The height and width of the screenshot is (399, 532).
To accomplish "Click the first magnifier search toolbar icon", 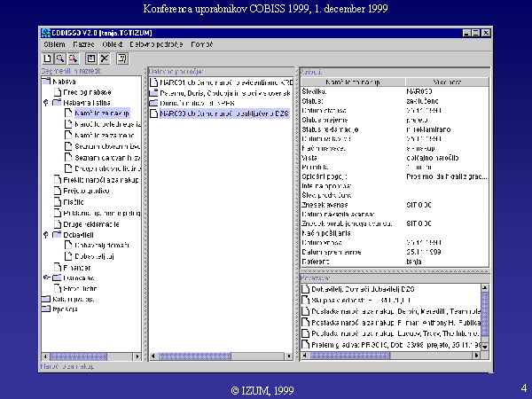I will (x=59, y=58).
